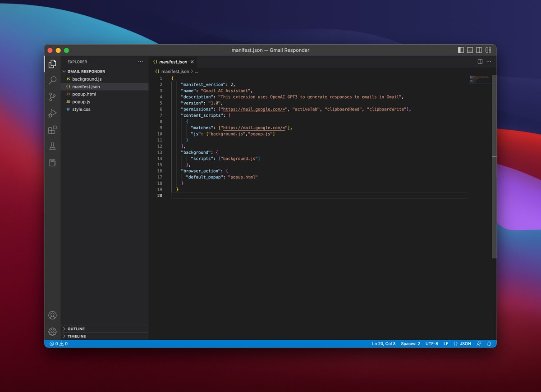Screen dimensions: 541x392
Task: Click the feedback icon in status bar
Action: (479, 343)
